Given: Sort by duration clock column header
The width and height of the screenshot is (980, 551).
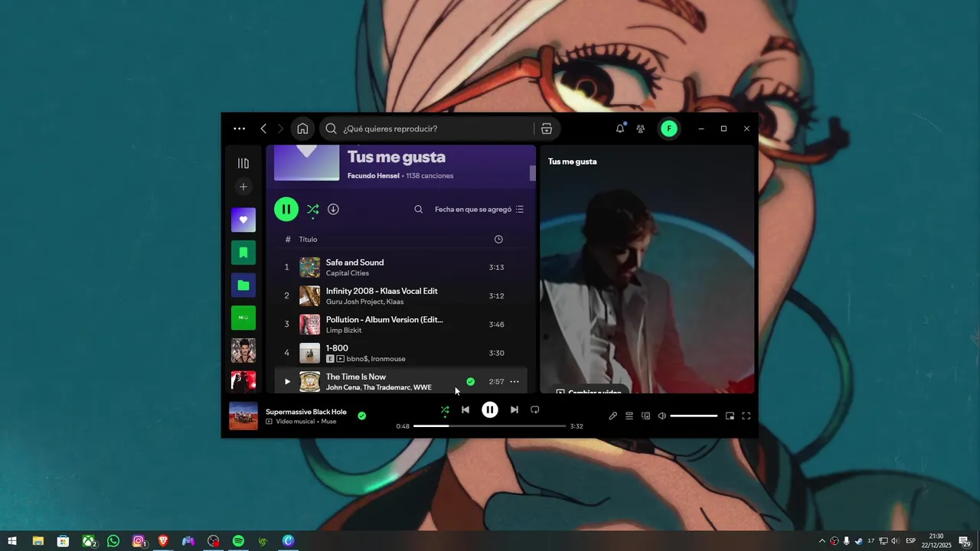Looking at the screenshot, I should 498,240.
